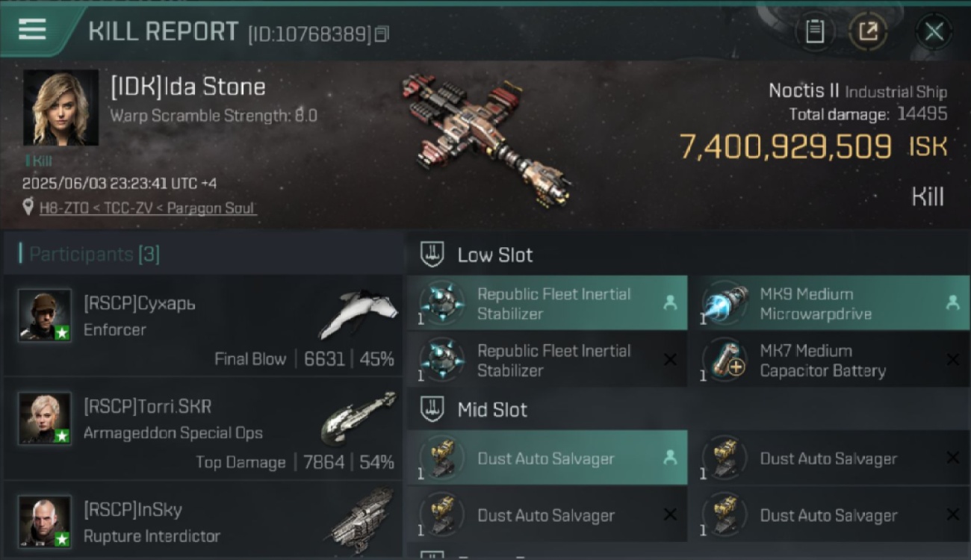Collapse the Mid Slot section header
Viewport: 971px width, 560px height.
[688, 409]
